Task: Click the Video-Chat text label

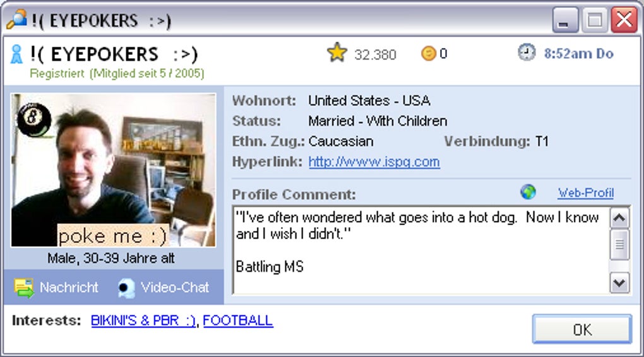Action: (175, 287)
